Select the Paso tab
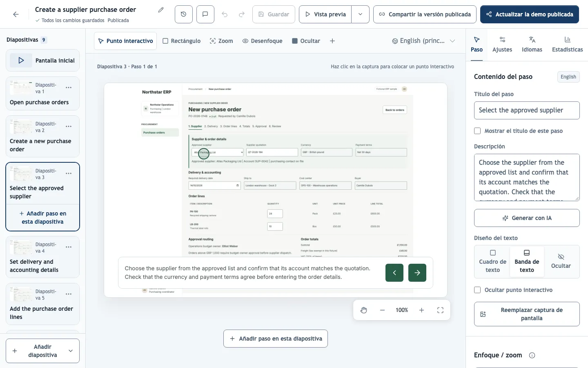This screenshot has height=368, width=588. coord(477,45)
